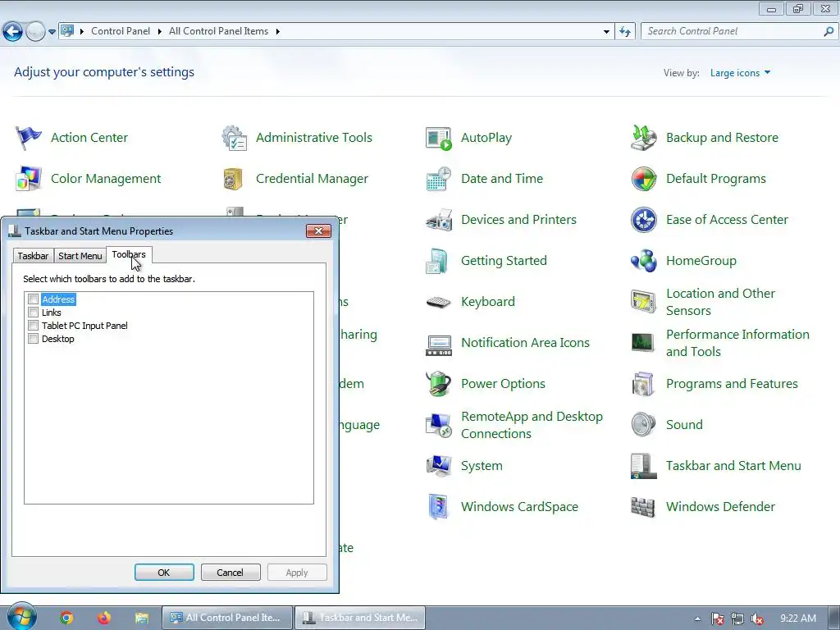This screenshot has width=840, height=630.
Task: Refresh the Control Panel view
Action: (624, 32)
